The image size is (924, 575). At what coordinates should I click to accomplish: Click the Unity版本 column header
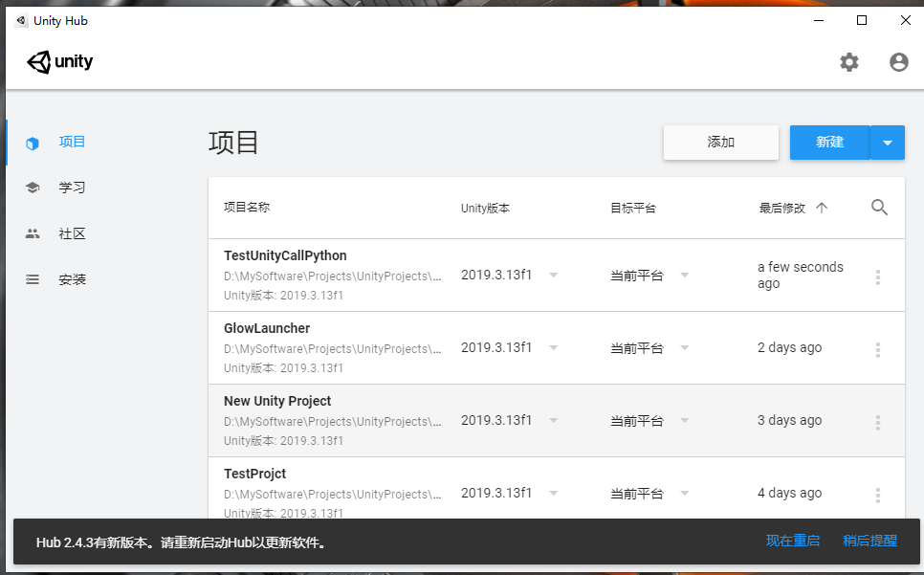tap(485, 208)
